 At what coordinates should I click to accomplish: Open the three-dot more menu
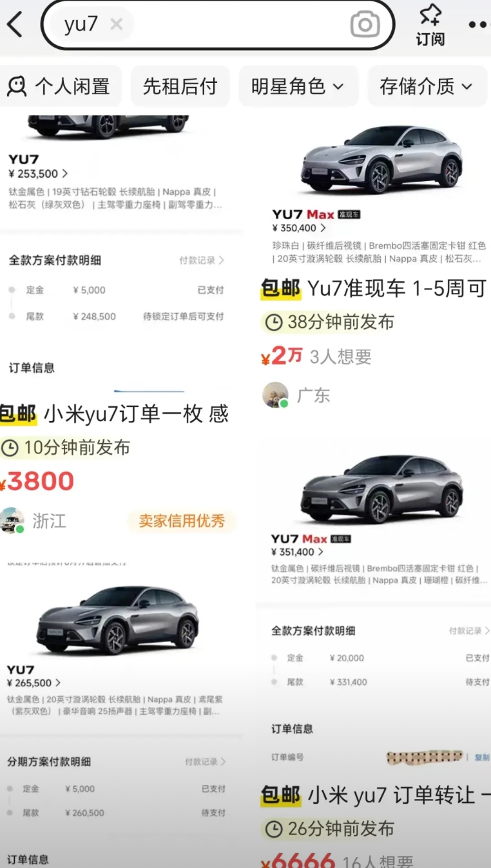[x=479, y=25]
